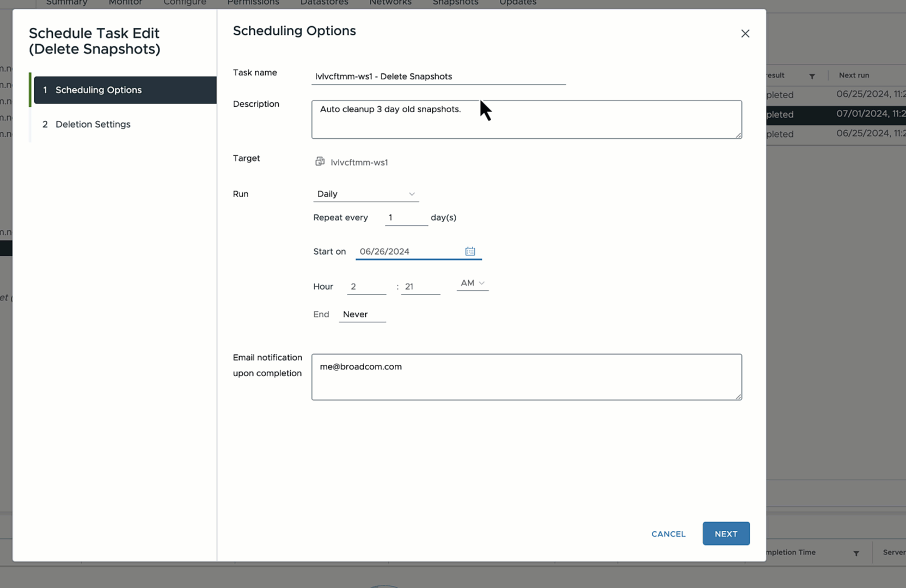Open the AM/PM dropdown
Image resolution: width=906 pixels, height=588 pixels.
[x=472, y=283]
